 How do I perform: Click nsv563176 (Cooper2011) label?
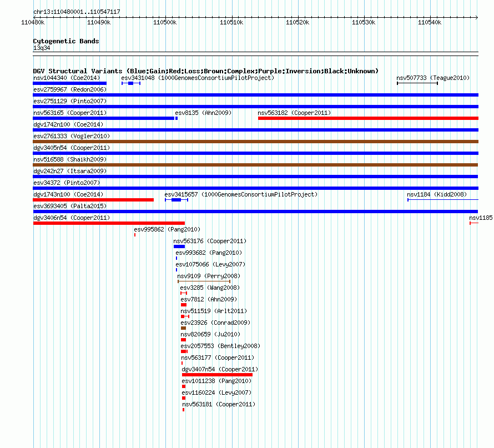click(x=210, y=241)
